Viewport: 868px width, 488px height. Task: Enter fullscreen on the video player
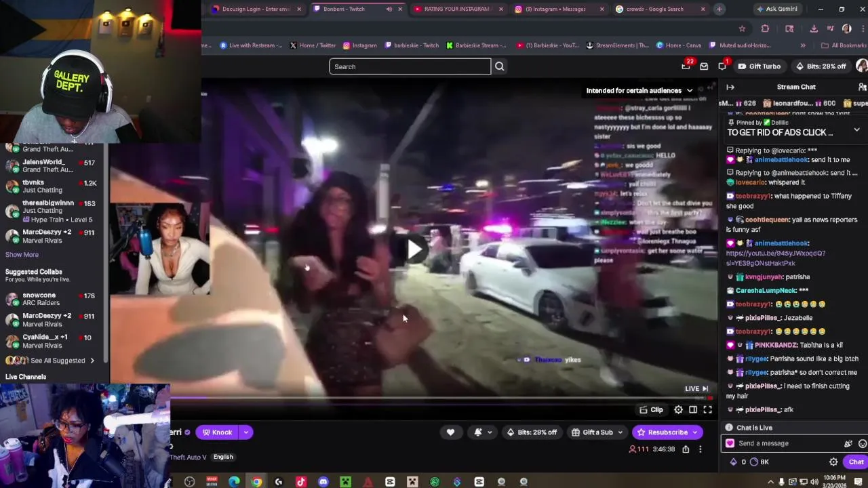click(707, 409)
